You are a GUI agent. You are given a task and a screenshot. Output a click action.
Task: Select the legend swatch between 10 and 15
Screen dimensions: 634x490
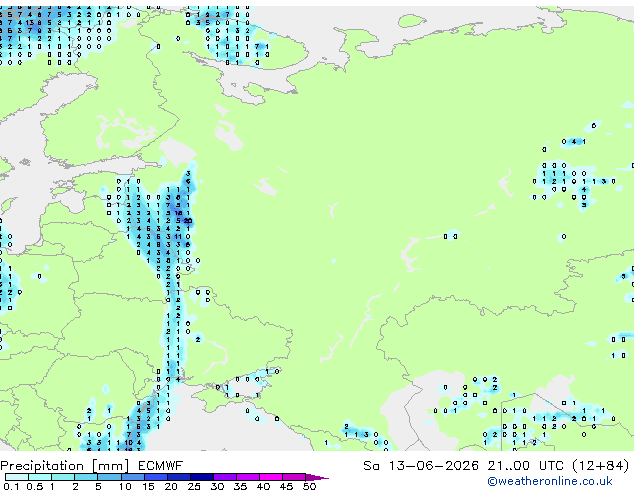[x=133, y=477]
